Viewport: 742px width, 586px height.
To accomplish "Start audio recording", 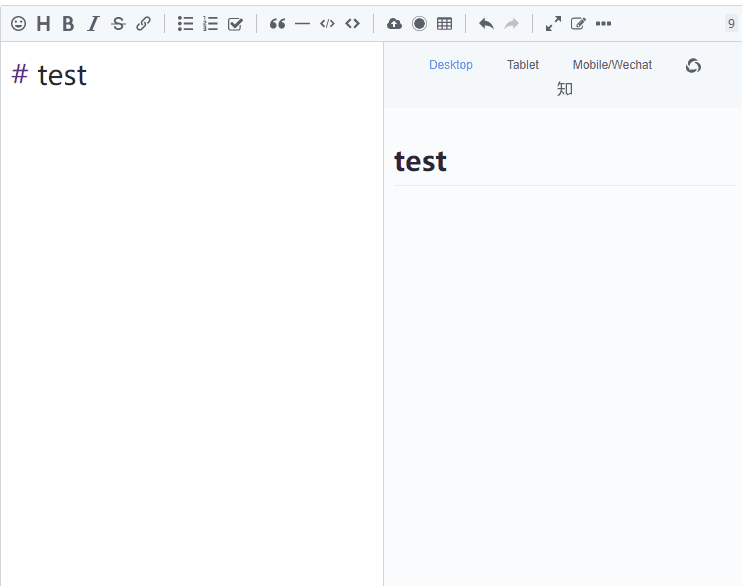I will pos(419,24).
